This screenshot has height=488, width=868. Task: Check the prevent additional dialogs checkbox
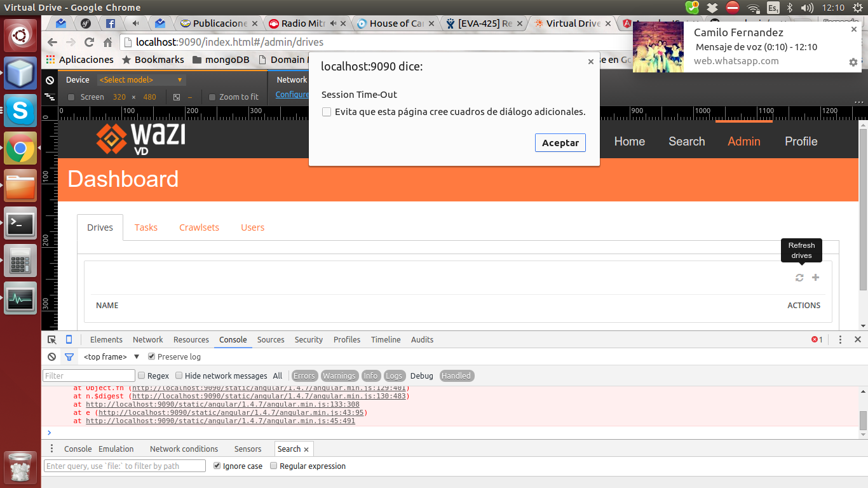327,112
